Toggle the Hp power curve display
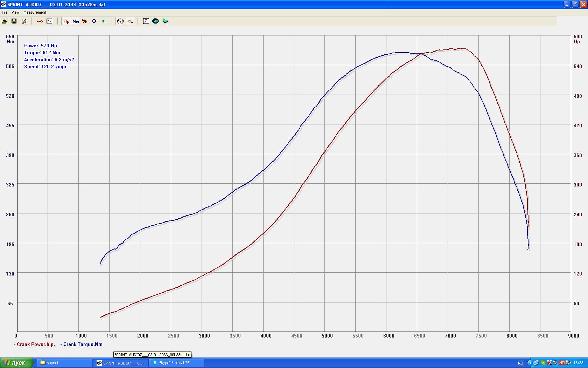This screenshot has width=588, height=368. pos(66,21)
